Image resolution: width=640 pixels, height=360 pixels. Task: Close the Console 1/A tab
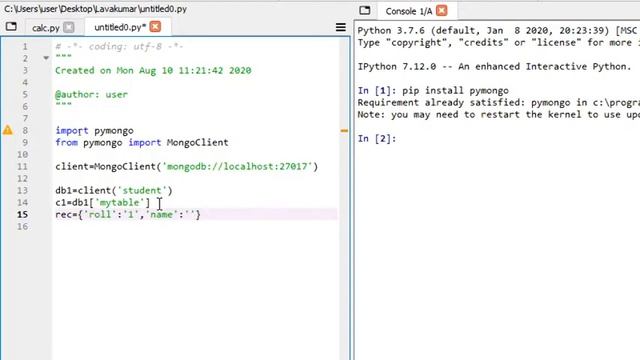click(442, 11)
